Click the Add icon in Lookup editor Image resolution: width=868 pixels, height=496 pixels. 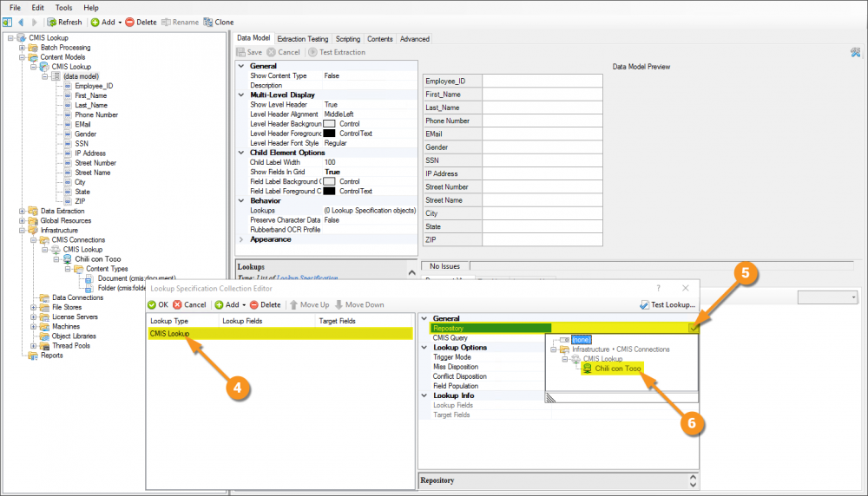point(220,304)
